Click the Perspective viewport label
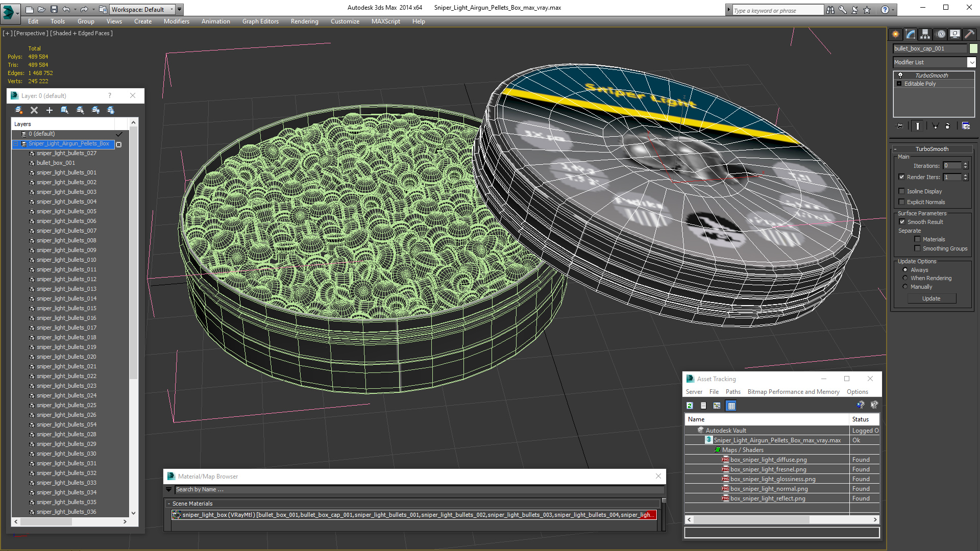980x551 pixels. [x=31, y=33]
